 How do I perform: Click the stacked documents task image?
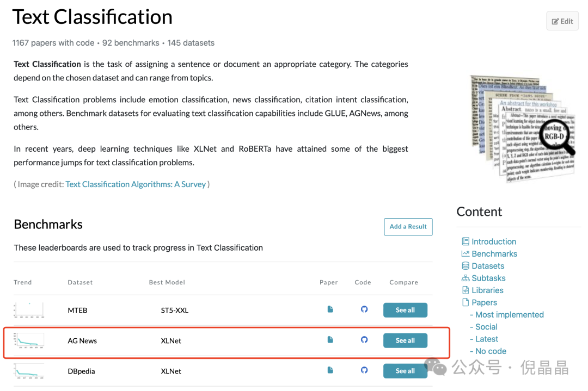coord(522,128)
